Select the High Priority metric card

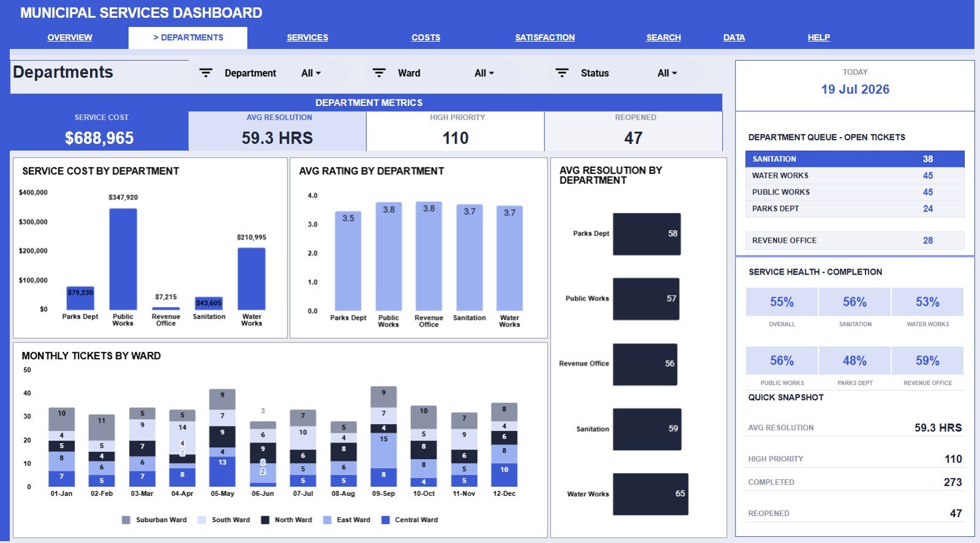[x=456, y=131]
